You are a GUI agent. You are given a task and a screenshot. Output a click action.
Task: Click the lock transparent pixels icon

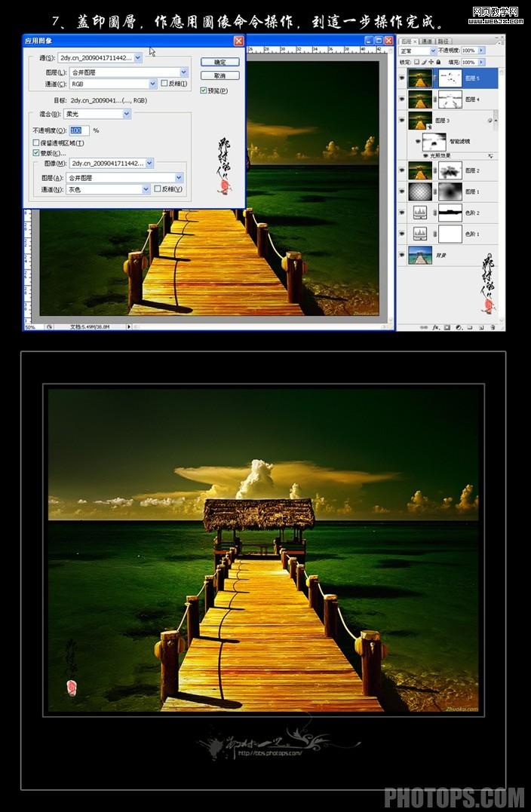416,62
